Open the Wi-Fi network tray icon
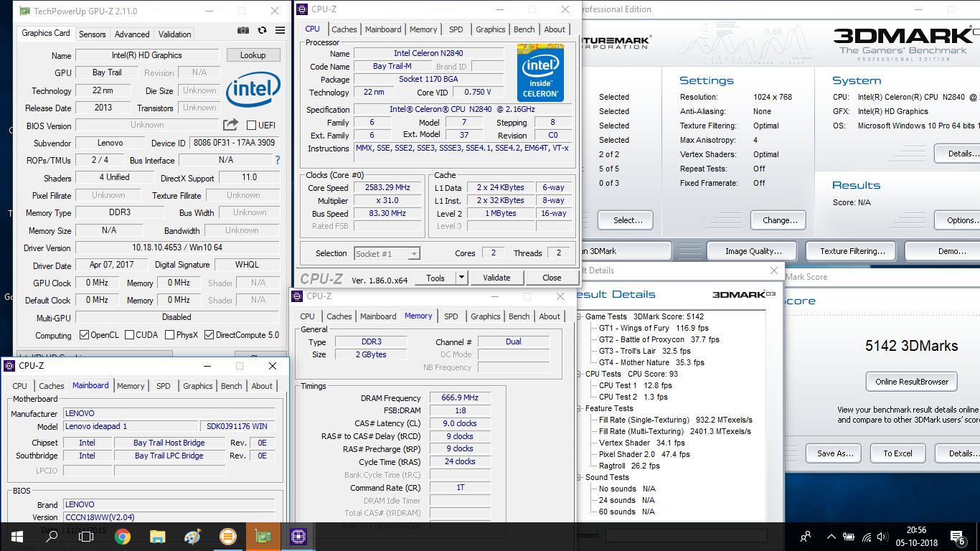This screenshot has height=551, width=980. tap(866, 537)
